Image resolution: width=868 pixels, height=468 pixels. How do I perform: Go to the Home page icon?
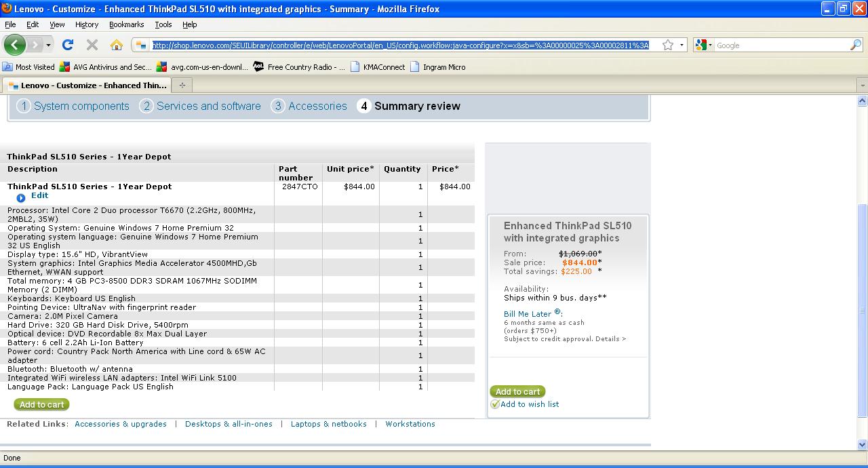point(117,45)
